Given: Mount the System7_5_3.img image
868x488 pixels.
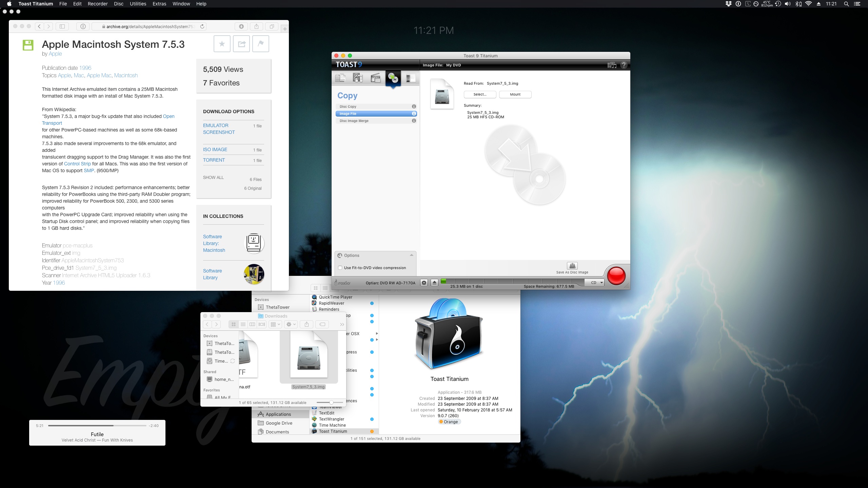Looking at the screenshot, I should pos(515,94).
